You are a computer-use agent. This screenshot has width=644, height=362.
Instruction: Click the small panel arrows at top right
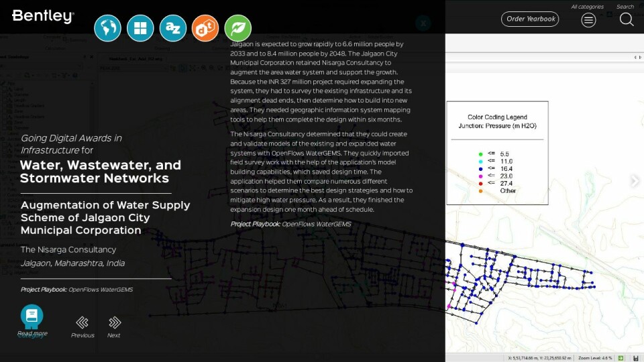637,58
